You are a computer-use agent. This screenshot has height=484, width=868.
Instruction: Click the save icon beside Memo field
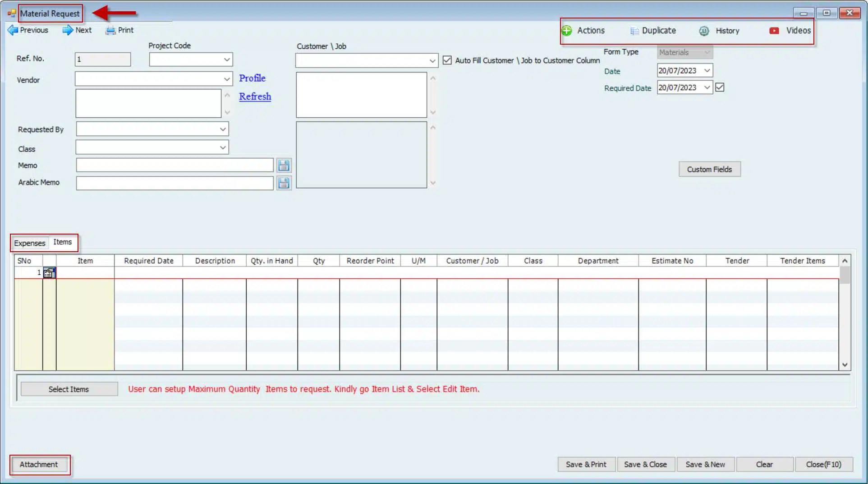[284, 166]
